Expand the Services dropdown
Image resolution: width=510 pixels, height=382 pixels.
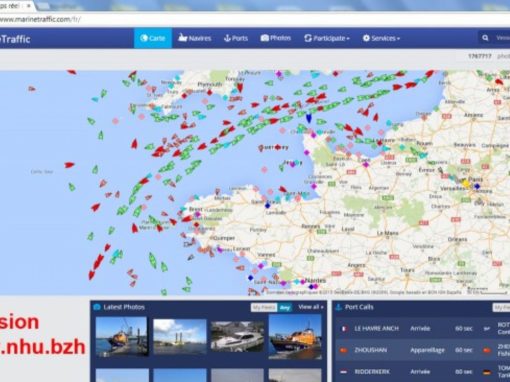[x=381, y=38]
